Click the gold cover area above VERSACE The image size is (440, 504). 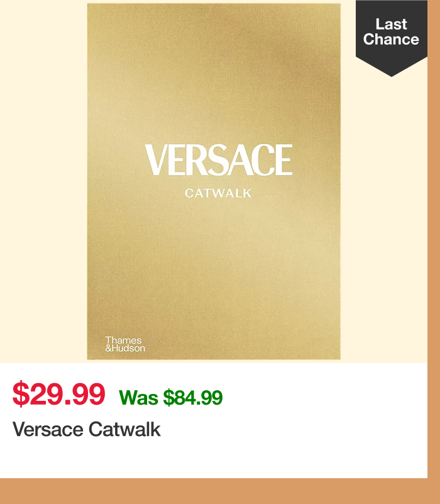(214, 73)
